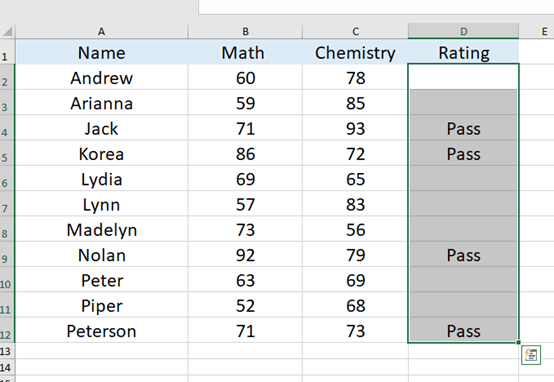Viewport: 554px width, 382px height.
Task: Select row 13 header
Action: pos(7,351)
